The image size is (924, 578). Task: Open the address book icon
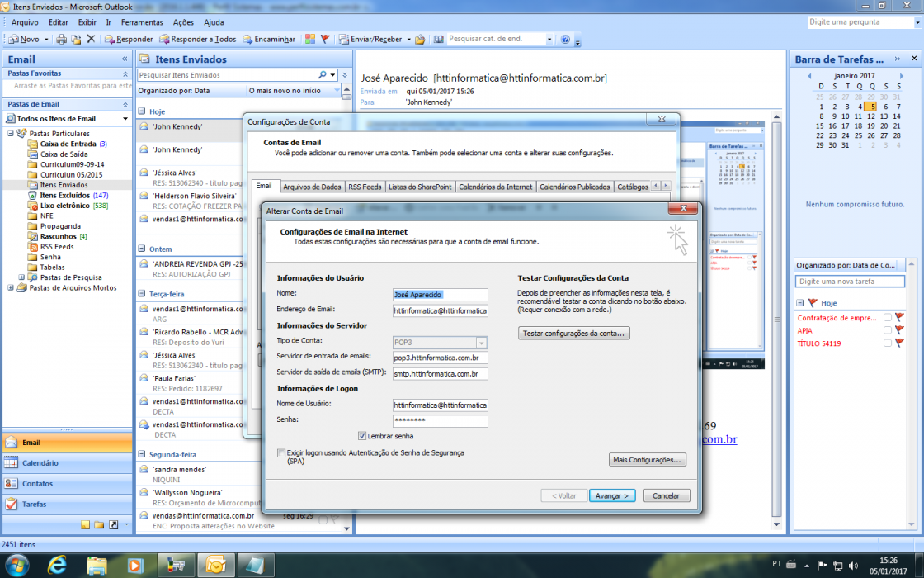[x=438, y=39]
